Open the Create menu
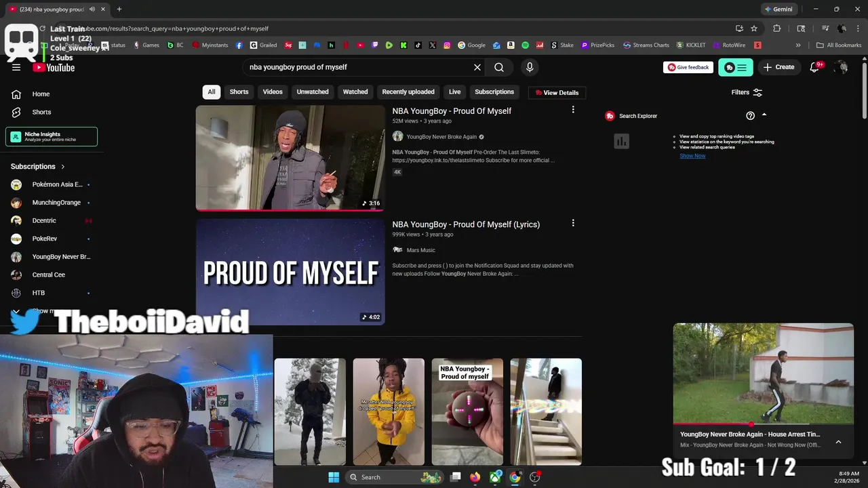The width and height of the screenshot is (868, 488). point(778,67)
